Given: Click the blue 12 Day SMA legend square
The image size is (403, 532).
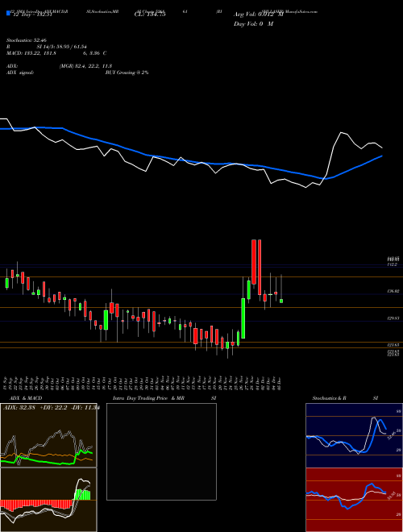Looking at the screenshot, I should pyautogui.click(x=8, y=14).
